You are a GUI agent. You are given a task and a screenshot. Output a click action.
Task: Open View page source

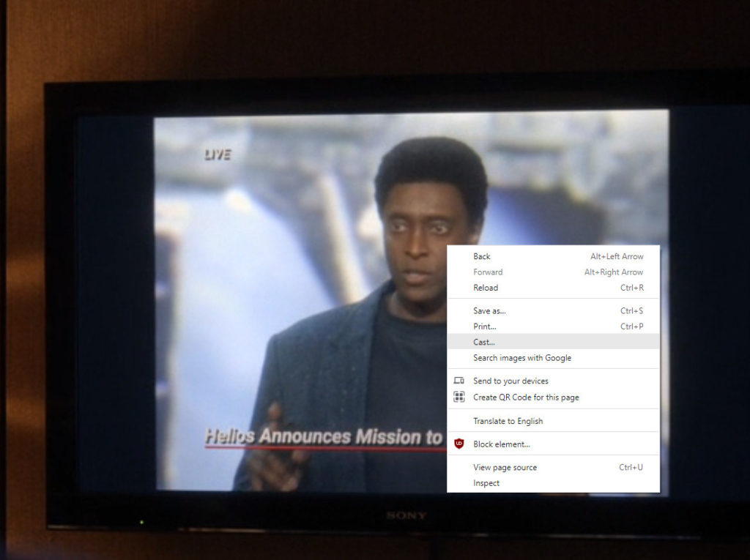click(x=505, y=468)
